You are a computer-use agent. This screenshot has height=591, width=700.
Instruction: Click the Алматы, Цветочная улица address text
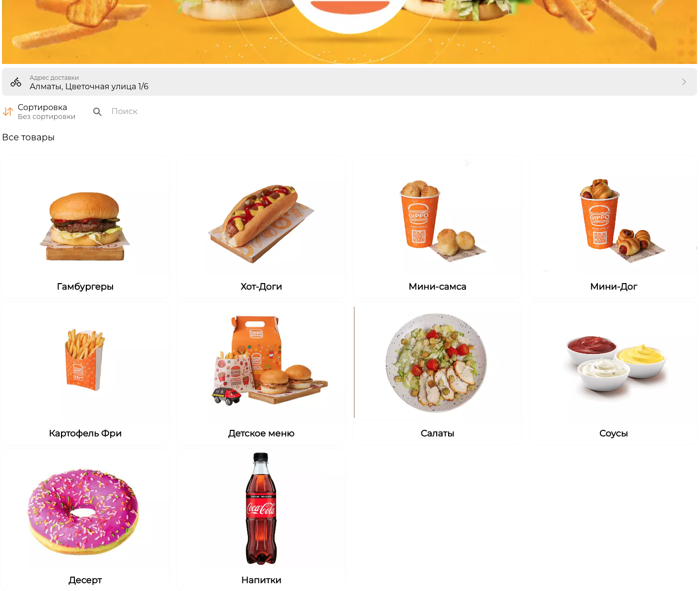click(89, 86)
